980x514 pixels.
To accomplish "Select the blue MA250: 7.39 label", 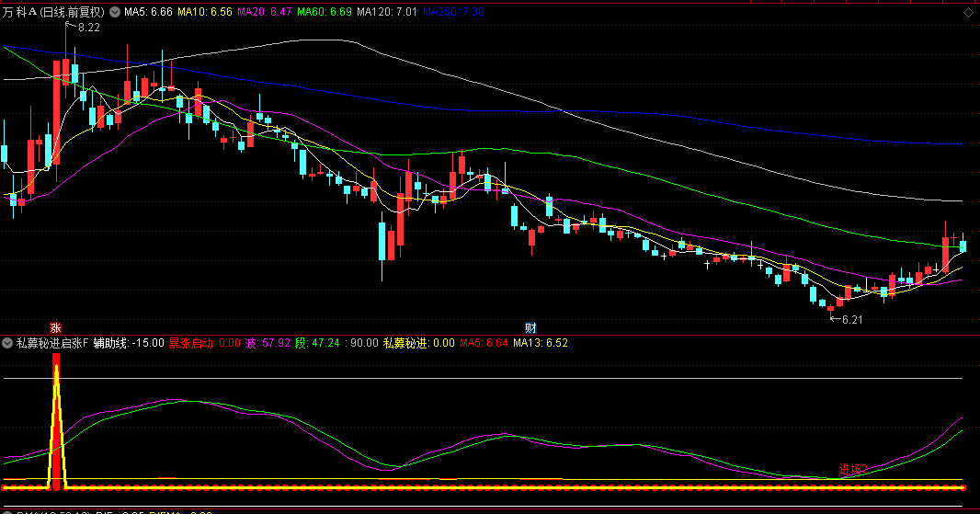I will click(x=453, y=12).
